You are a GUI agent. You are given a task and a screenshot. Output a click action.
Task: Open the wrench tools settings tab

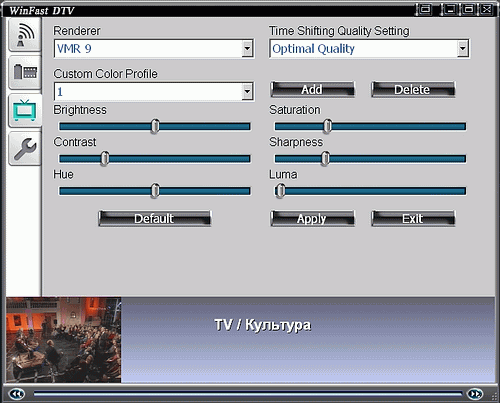tap(25, 148)
